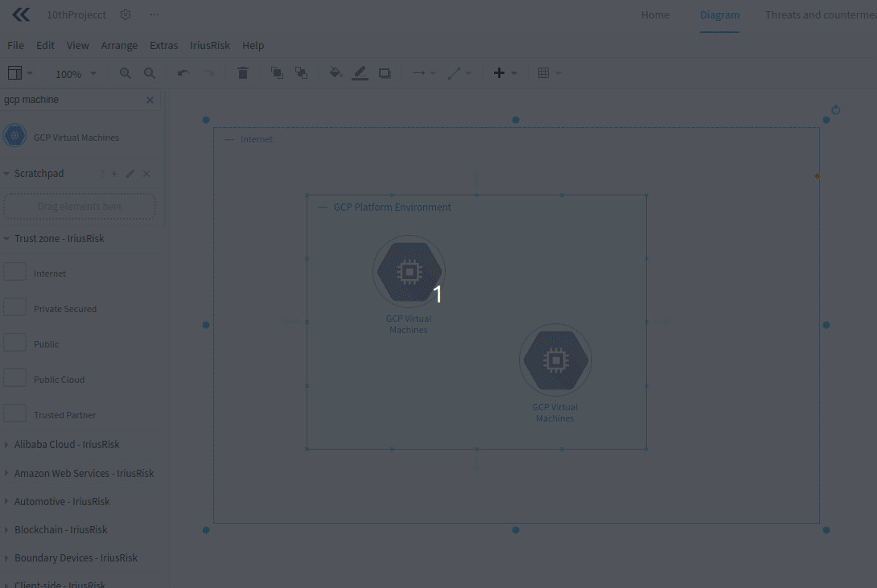Click the 10thProjecct project name
The image size is (877, 588).
76,14
